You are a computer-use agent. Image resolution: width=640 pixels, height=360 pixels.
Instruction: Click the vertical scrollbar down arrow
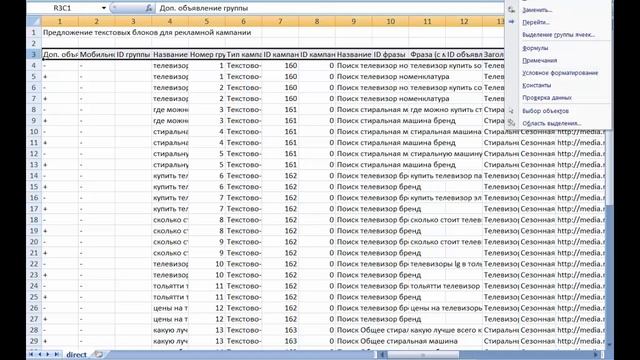click(609, 345)
